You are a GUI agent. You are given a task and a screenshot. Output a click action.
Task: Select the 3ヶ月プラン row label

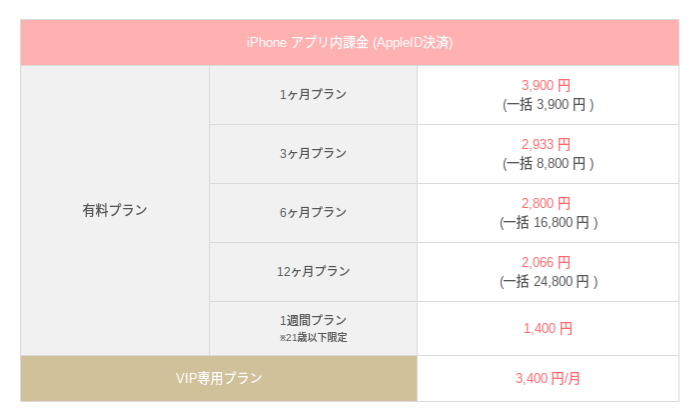[x=313, y=153]
